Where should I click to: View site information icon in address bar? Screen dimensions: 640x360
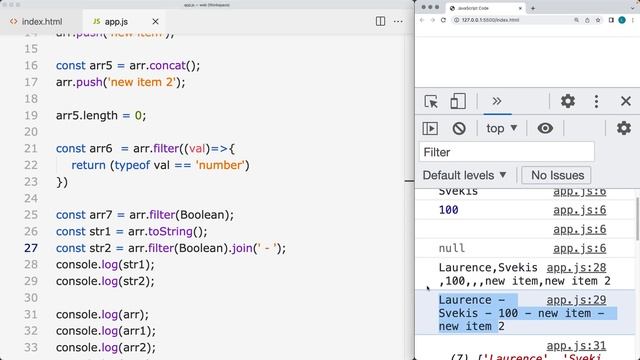[457, 20]
